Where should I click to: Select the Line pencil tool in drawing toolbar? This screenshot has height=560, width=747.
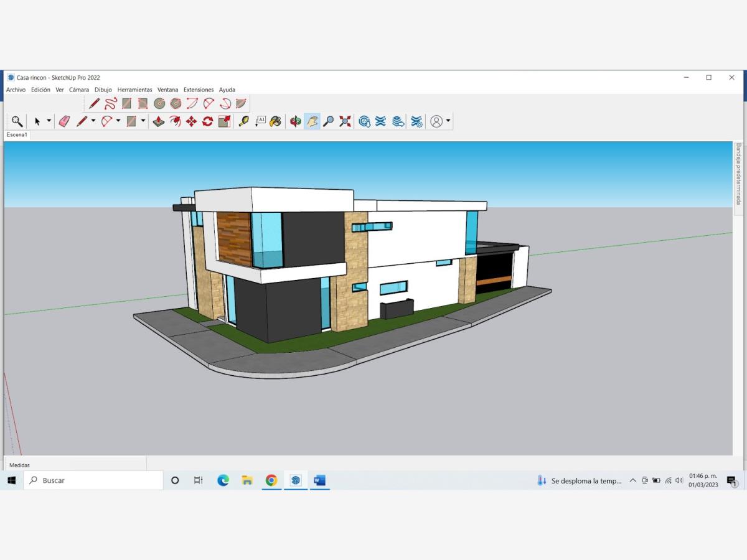click(94, 103)
